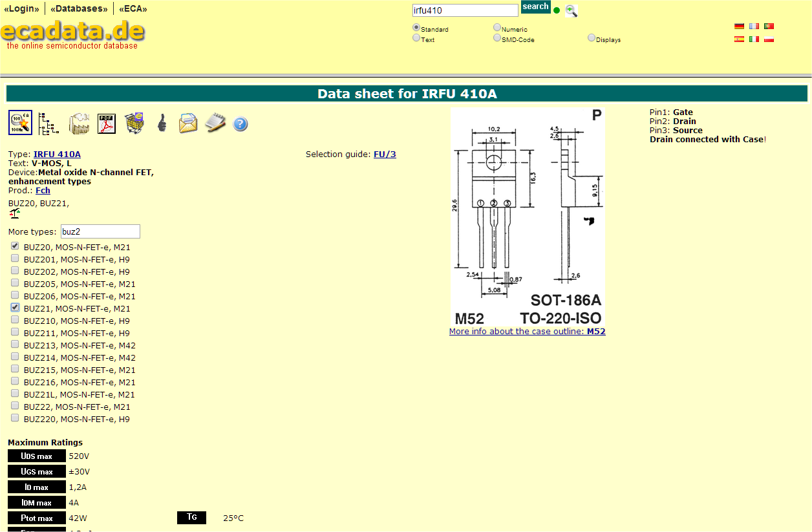812x532 pixels.
Task: Switch language with the Polish flag
Action: [769, 39]
